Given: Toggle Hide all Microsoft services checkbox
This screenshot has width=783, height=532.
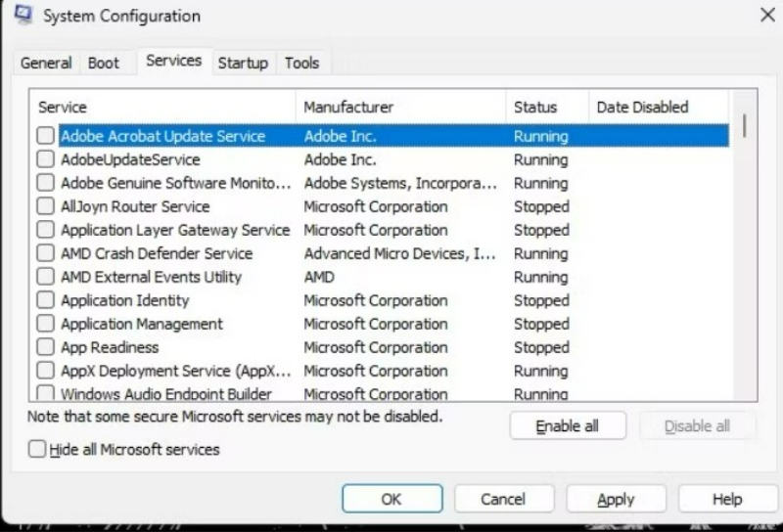Looking at the screenshot, I should click(37, 449).
